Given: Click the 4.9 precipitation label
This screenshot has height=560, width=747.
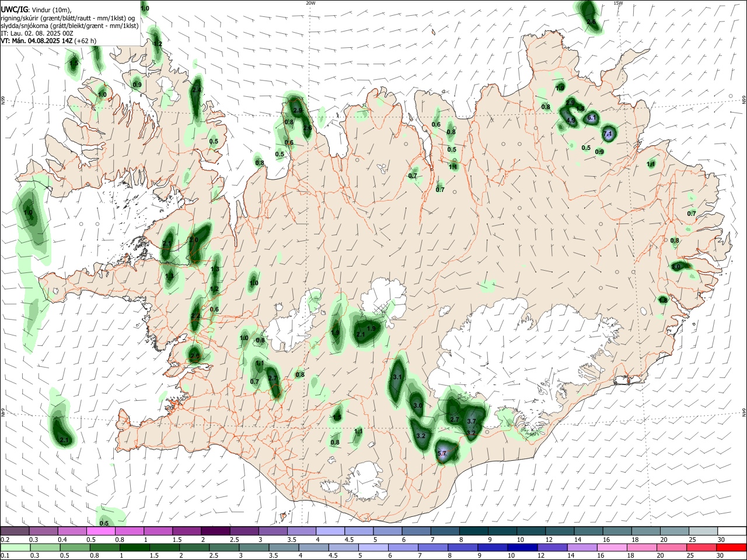Looking at the screenshot, I should [571, 121].
